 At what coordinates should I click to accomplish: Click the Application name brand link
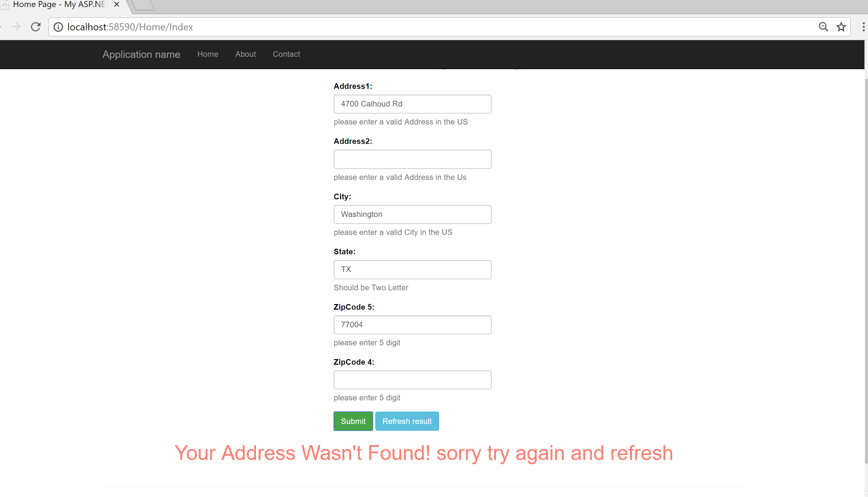coord(141,54)
